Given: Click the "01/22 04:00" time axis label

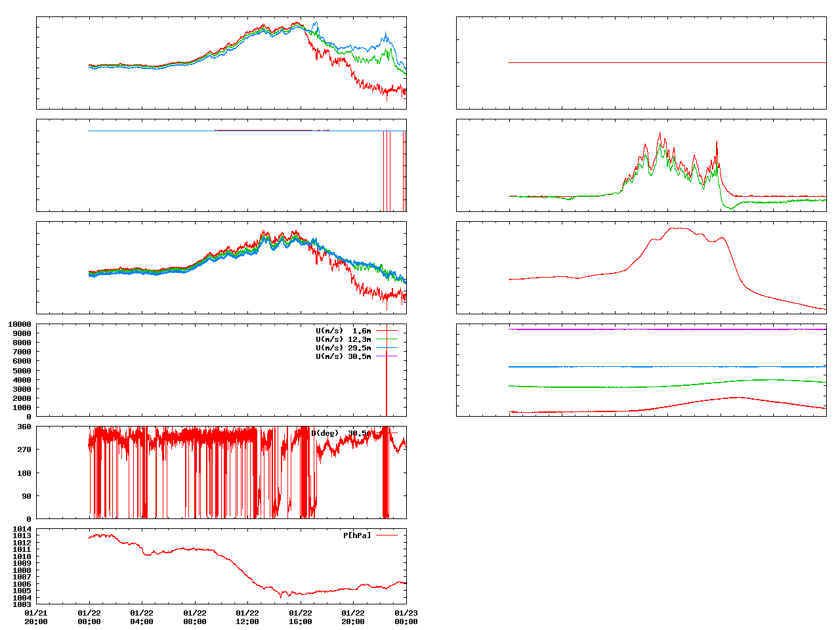Looking at the screenshot, I should tap(142, 617).
